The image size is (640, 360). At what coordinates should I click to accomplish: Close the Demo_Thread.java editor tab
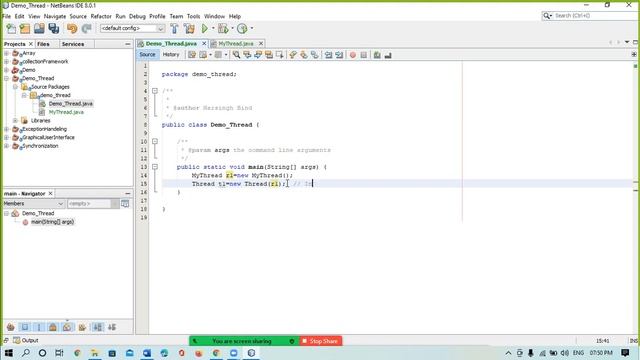[204, 44]
